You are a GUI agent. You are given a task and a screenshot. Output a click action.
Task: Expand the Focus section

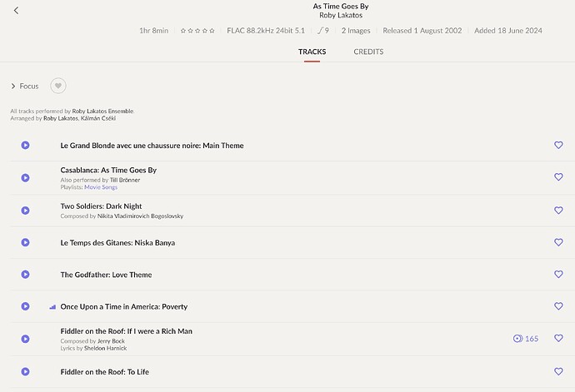coord(24,86)
